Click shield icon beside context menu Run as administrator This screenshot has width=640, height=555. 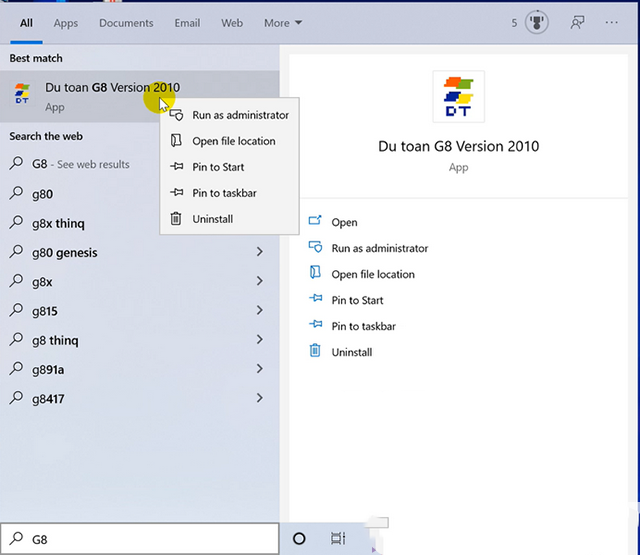tap(176, 115)
